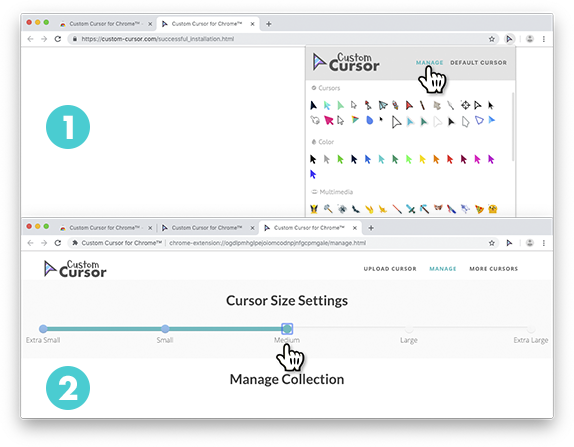Choose the green arrow in Color row
The width and height of the screenshot is (574, 447).
[x=340, y=159]
